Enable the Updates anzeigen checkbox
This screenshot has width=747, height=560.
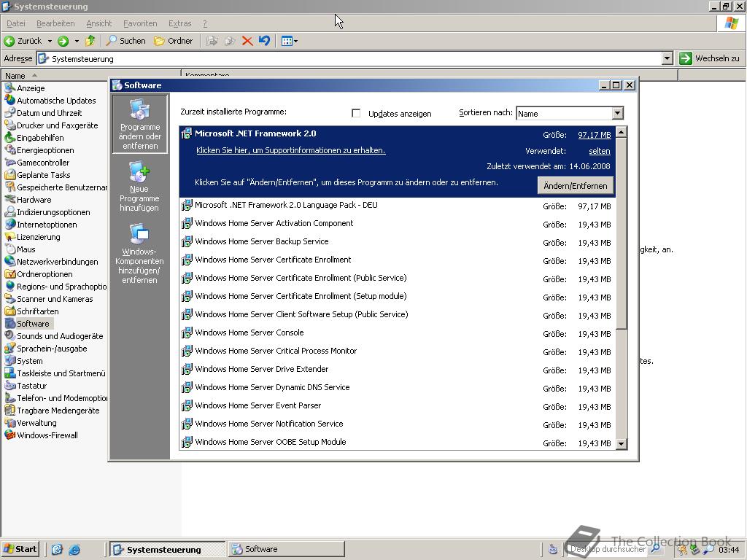(356, 113)
